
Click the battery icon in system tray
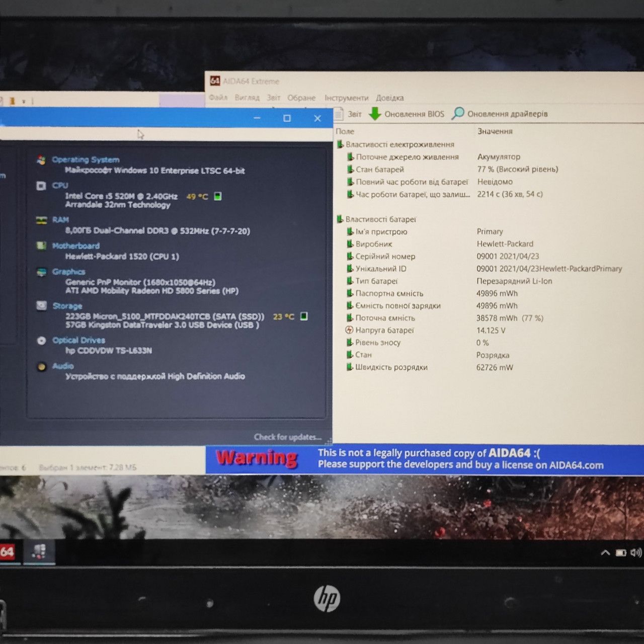pos(621,553)
